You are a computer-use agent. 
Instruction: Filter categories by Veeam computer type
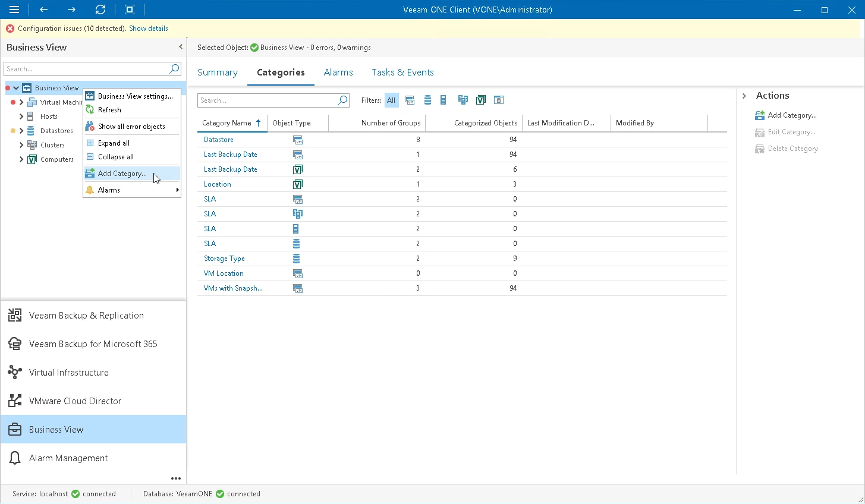click(480, 100)
